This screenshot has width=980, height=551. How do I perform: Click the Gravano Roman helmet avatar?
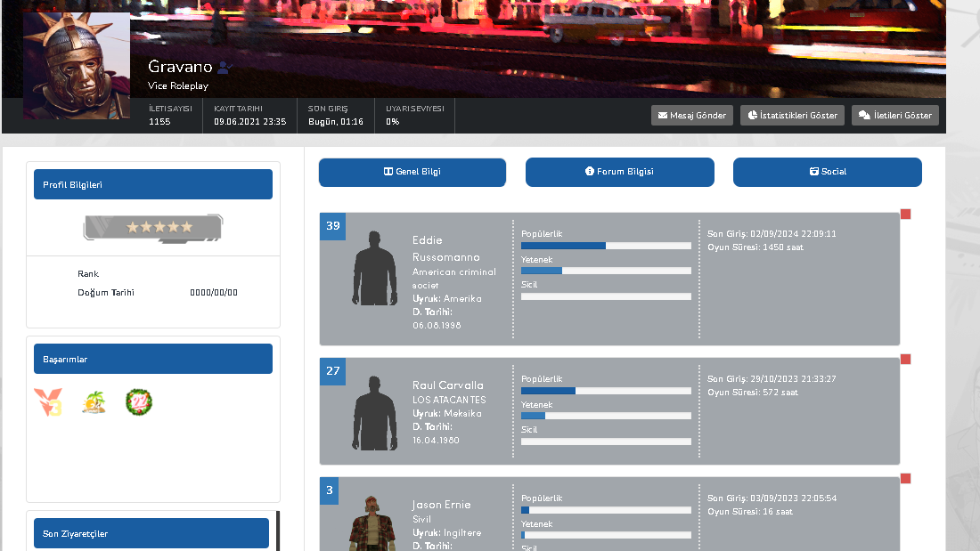[77, 66]
